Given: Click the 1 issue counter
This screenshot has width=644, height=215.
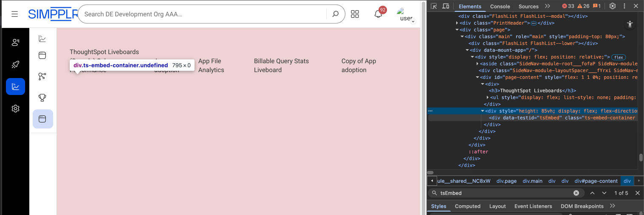Looking at the screenshot, I should point(597,6).
